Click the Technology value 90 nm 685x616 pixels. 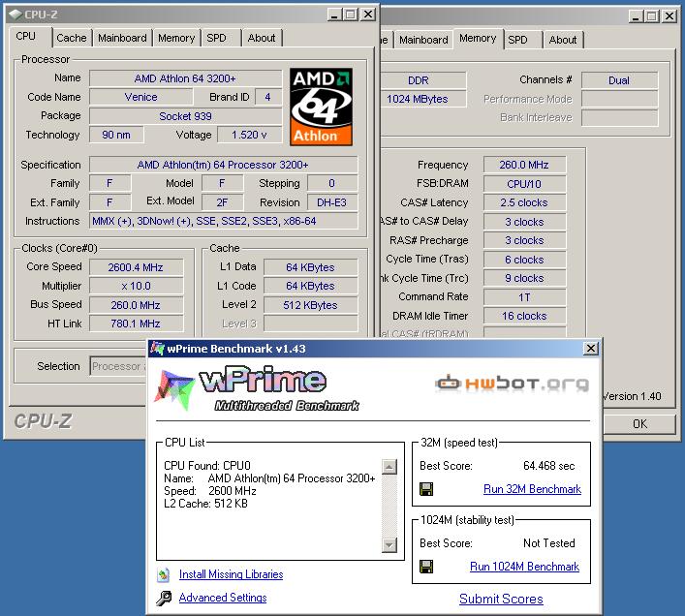116,135
